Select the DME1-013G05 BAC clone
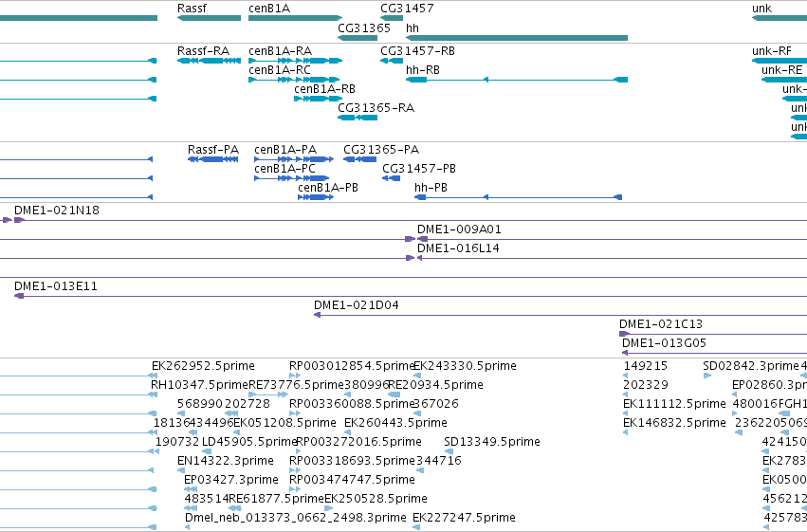 (714, 354)
